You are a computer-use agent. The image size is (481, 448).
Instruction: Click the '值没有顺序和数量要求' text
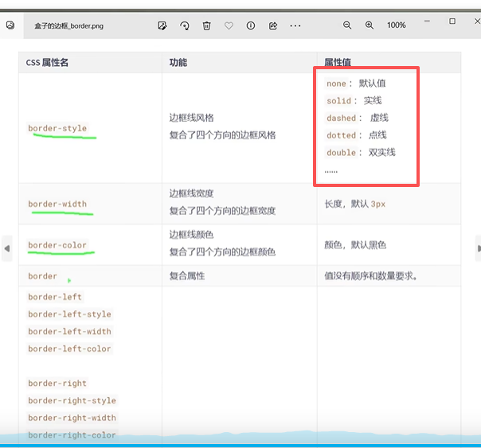tap(370, 276)
